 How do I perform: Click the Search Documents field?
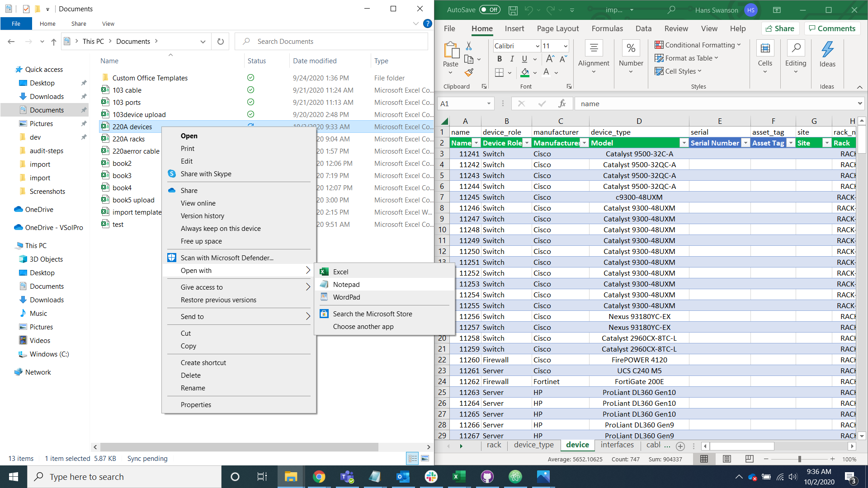[331, 42]
